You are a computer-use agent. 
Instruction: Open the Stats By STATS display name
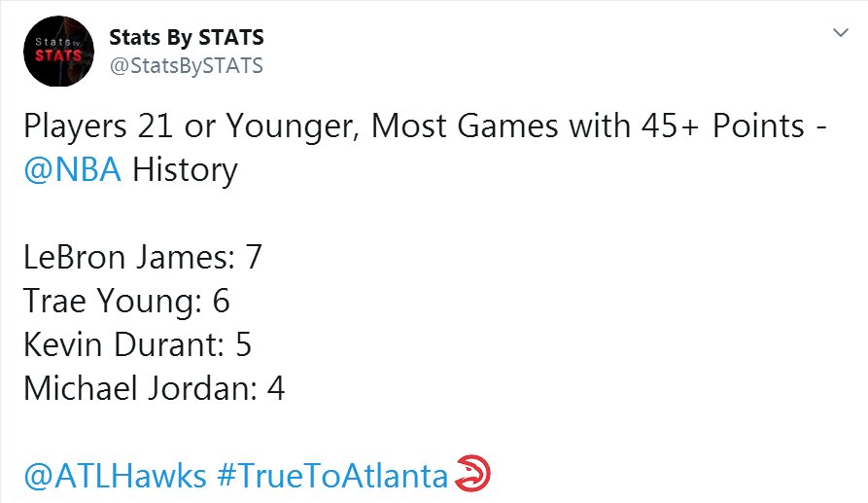187,38
